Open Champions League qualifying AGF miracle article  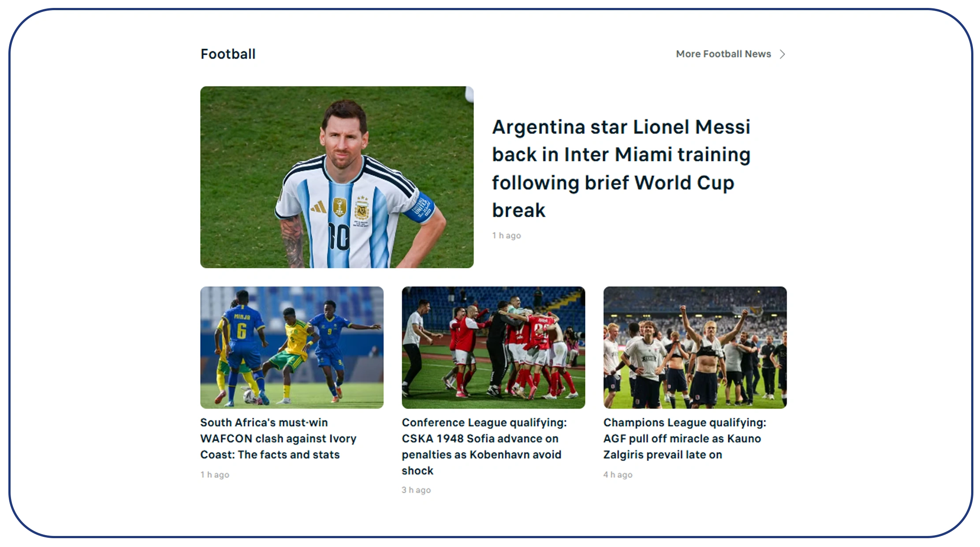click(685, 438)
